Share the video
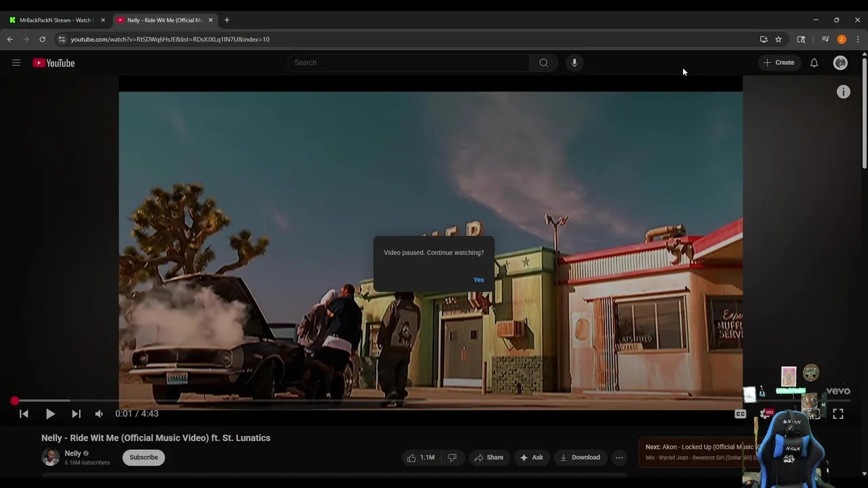 pyautogui.click(x=488, y=457)
